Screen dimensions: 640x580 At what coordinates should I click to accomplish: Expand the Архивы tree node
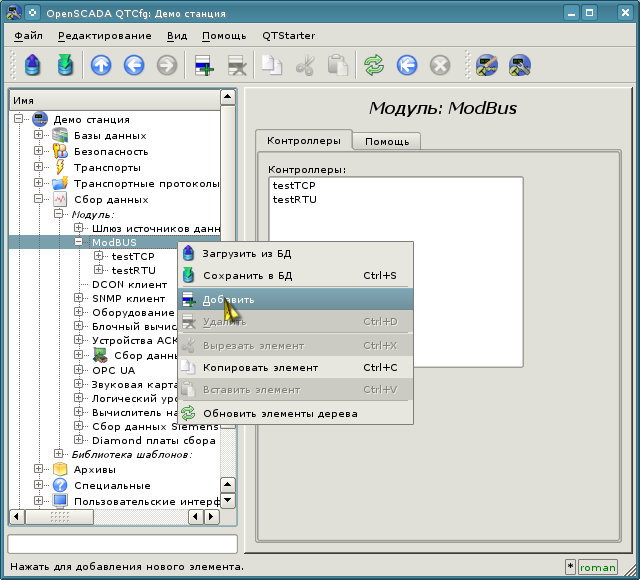click(x=39, y=469)
